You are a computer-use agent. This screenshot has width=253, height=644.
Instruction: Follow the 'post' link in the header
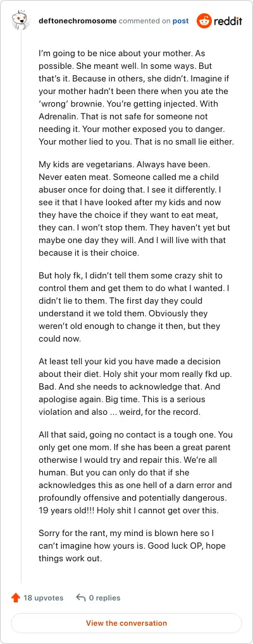181,21
